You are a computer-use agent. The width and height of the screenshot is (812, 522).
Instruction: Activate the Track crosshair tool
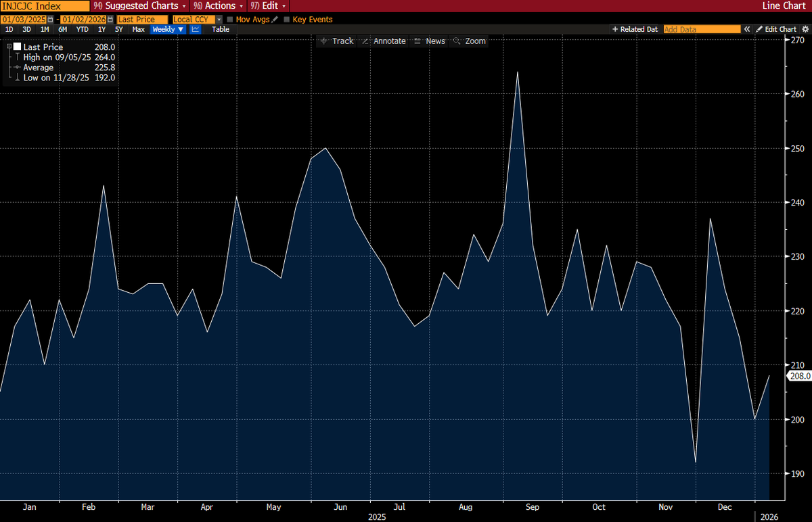click(337, 41)
